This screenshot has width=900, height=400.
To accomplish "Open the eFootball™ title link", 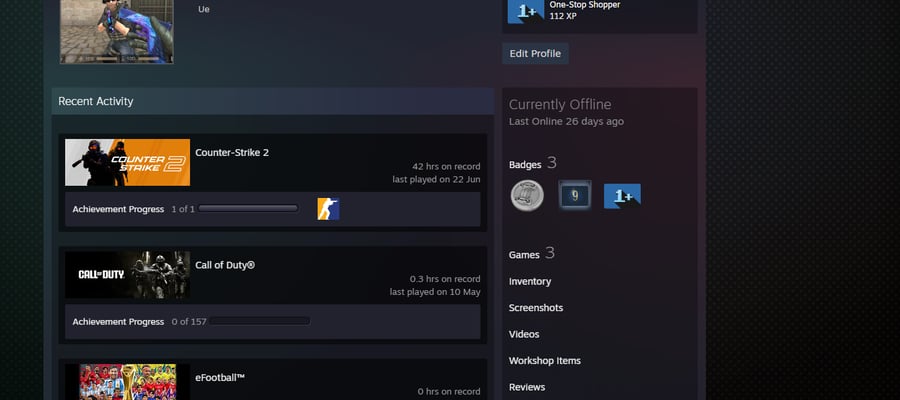I will tap(220, 378).
